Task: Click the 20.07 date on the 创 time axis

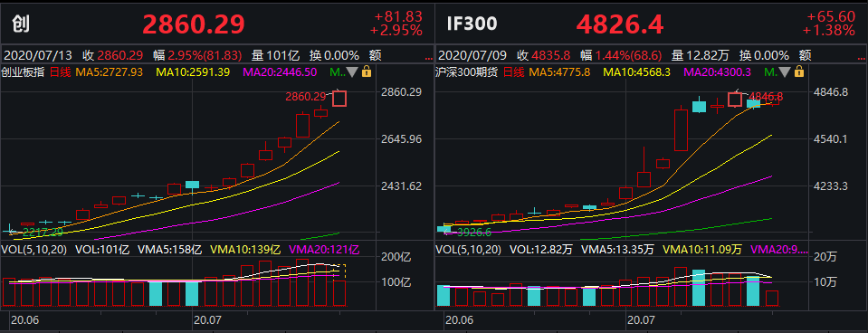Action: [x=206, y=319]
